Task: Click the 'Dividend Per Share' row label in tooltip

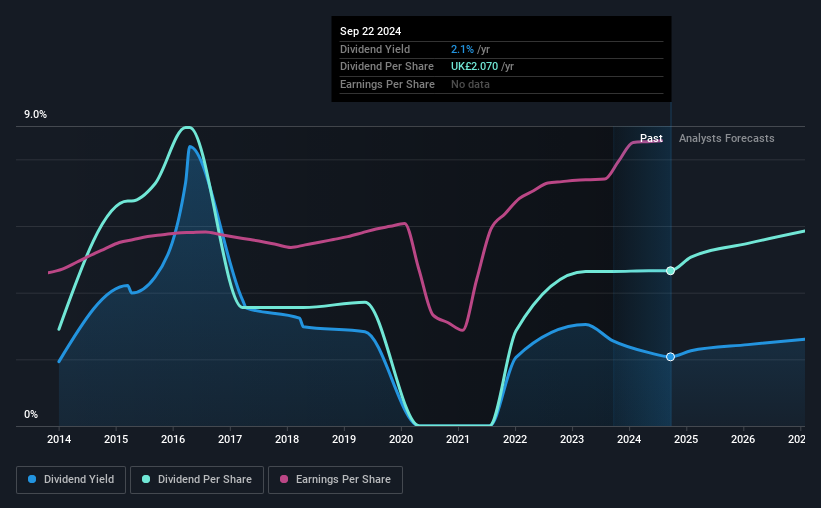Action: [x=387, y=67]
